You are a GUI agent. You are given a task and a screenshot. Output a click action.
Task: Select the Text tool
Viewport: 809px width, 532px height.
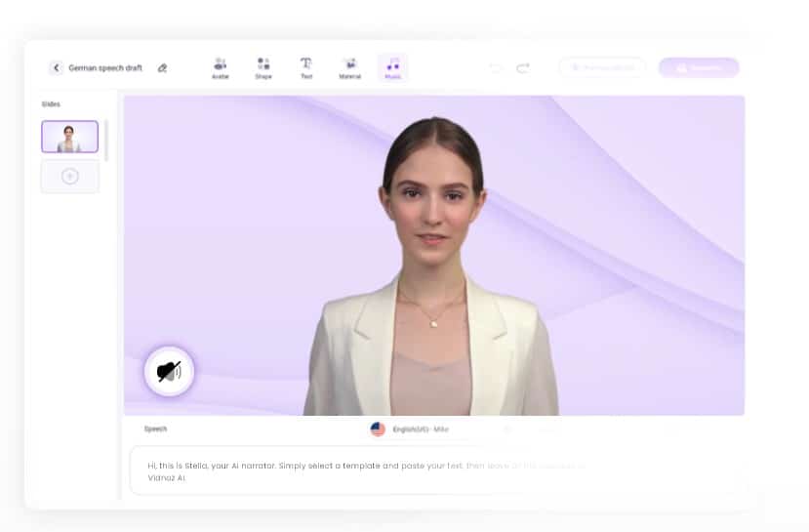306,68
